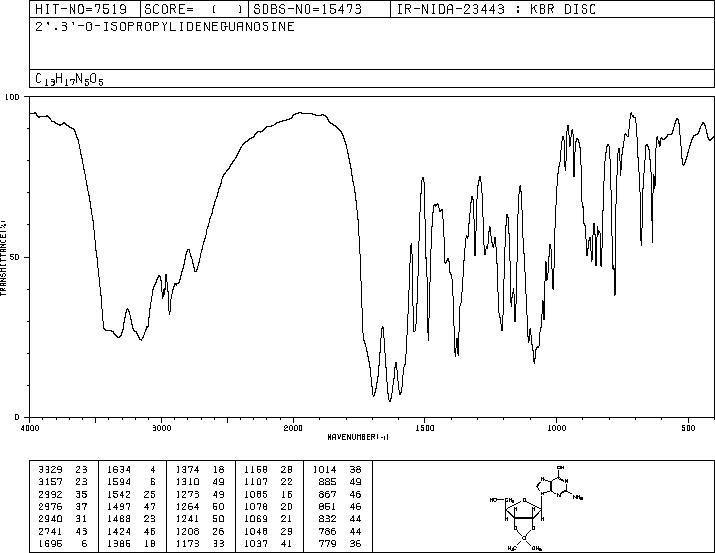
Task: Click the 1000 x-axis tick label
Action: (556, 428)
